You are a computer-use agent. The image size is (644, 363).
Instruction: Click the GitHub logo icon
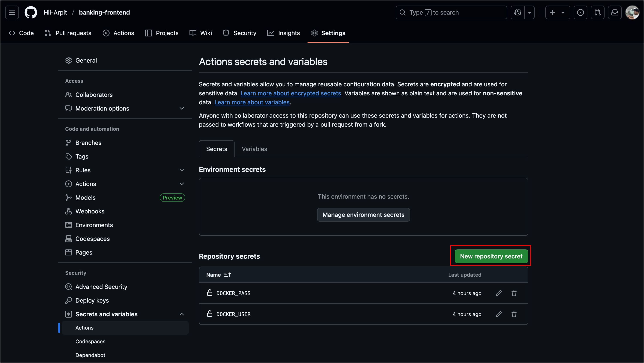pos(31,12)
